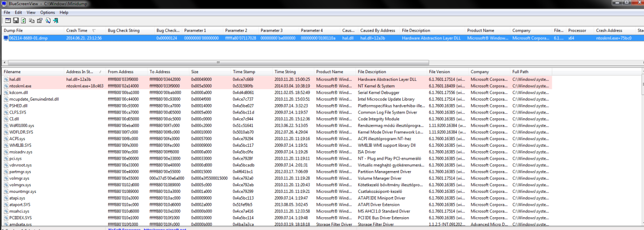Click the Save Selected Items floppy icon
Image resolution: width=644 pixels, height=230 pixels.
pos(16,20)
